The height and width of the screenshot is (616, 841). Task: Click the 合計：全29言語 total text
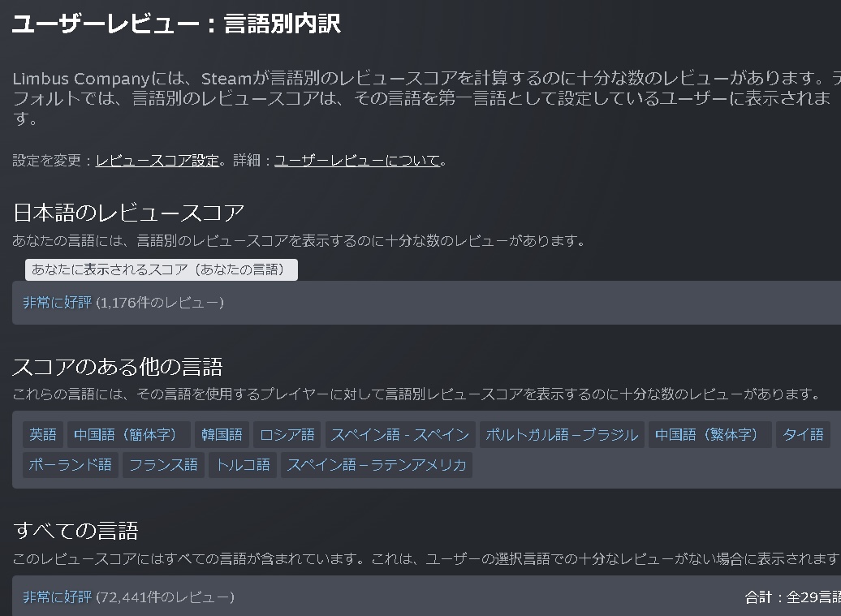tap(792, 597)
